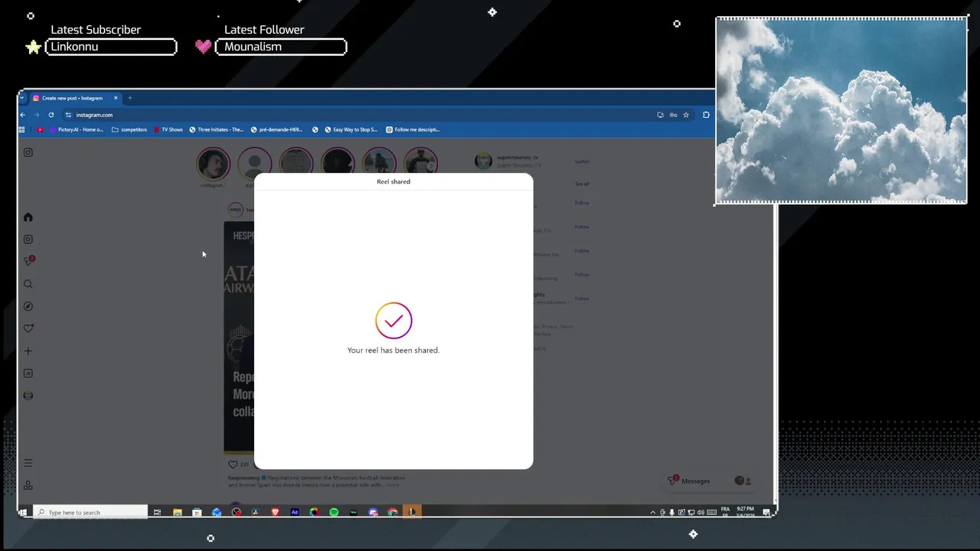Like the hespress post with heart icon
Viewport: 980px width, 551px height.
click(x=233, y=465)
